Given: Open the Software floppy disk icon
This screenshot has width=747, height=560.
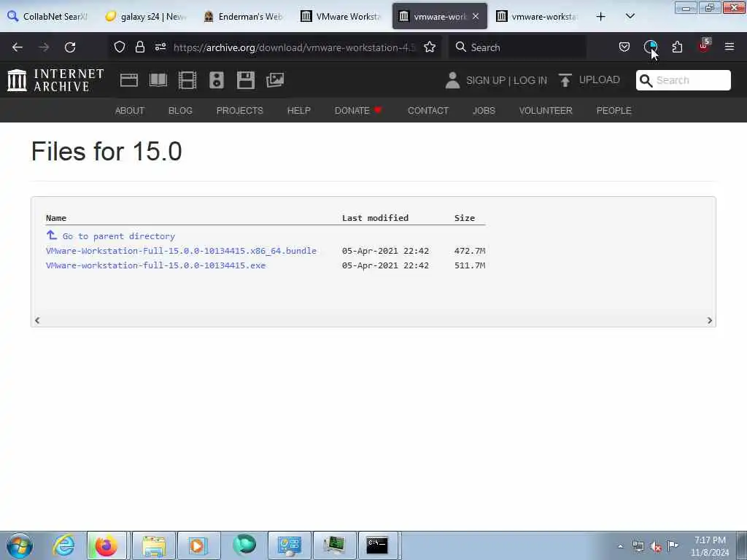Looking at the screenshot, I should point(246,80).
